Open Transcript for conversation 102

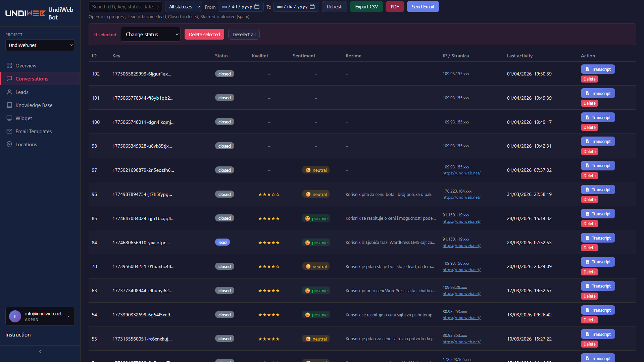coord(598,69)
